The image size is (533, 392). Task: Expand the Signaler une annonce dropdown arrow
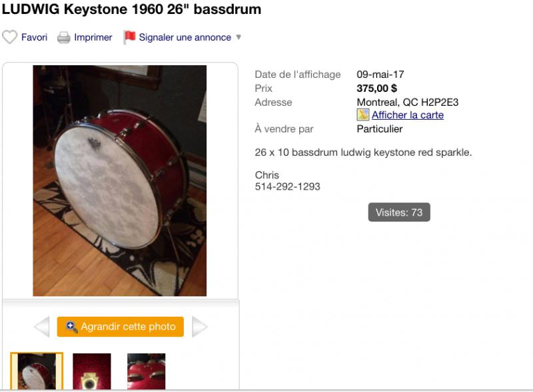239,37
